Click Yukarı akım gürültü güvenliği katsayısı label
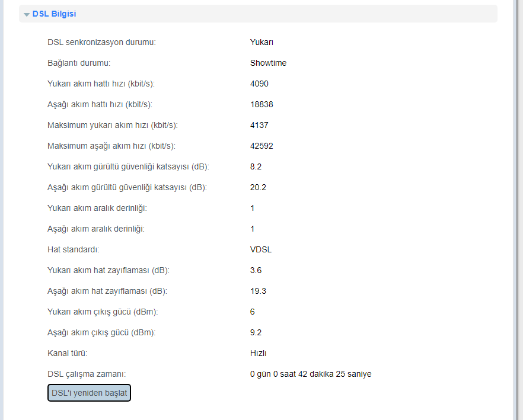Image resolution: width=523 pixels, height=420 pixels. click(128, 166)
